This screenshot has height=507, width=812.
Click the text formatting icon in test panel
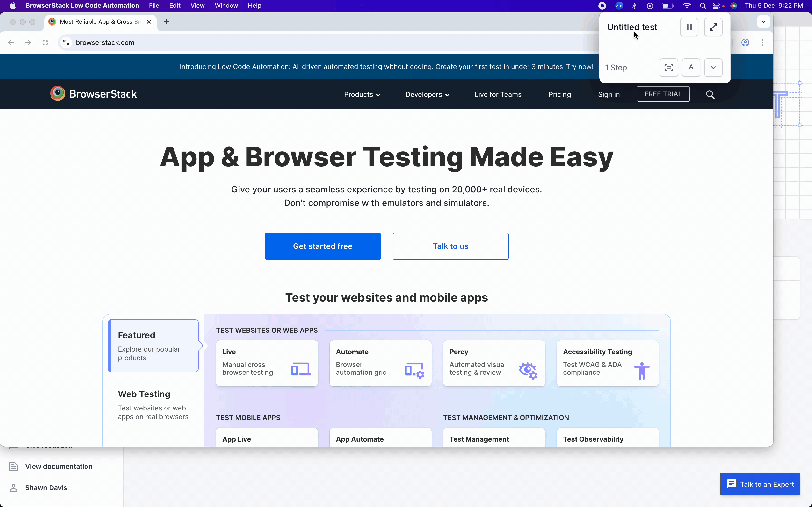pyautogui.click(x=690, y=67)
